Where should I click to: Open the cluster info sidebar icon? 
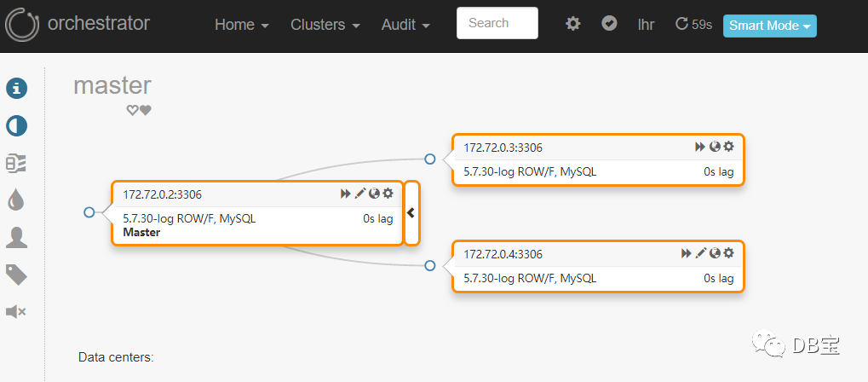pos(17,88)
